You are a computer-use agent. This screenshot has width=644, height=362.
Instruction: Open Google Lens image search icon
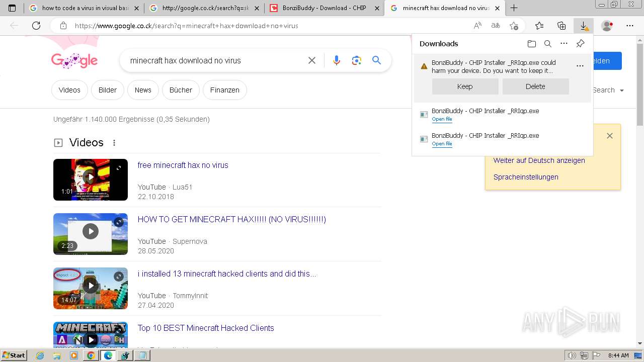click(x=357, y=60)
